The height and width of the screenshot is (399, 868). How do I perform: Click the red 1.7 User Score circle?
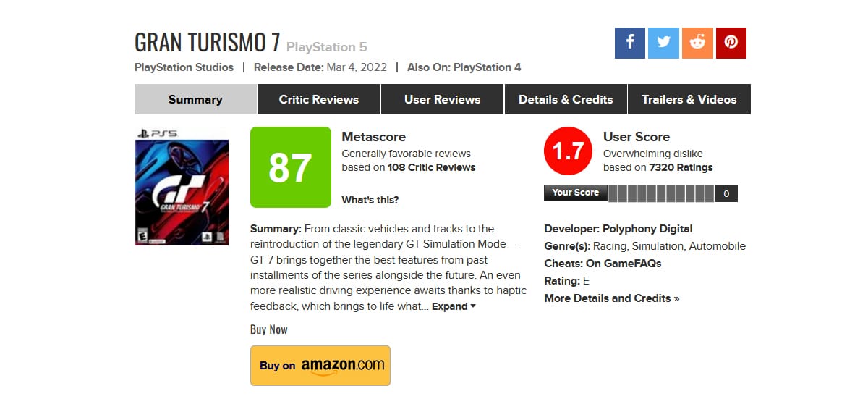569,152
